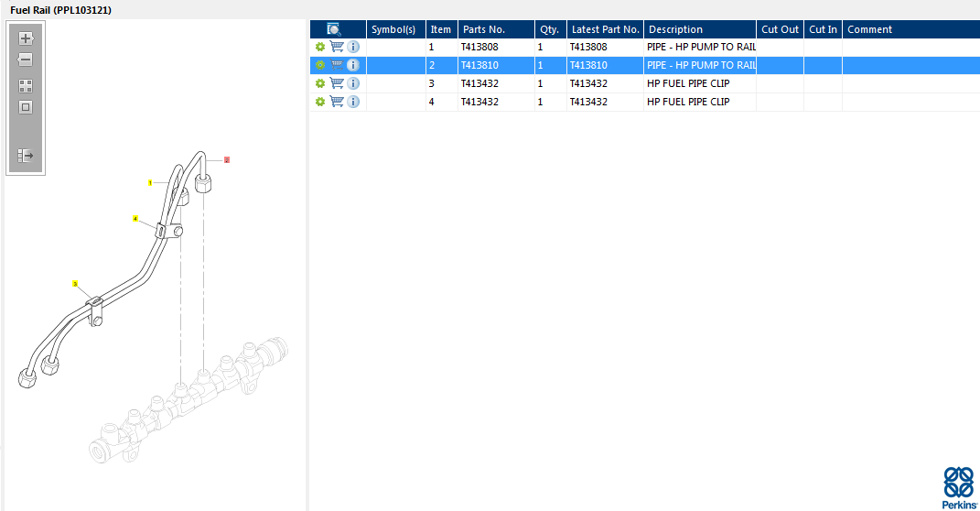Click the Cut Out column header
The image size is (980, 511).
pyautogui.click(x=780, y=29)
